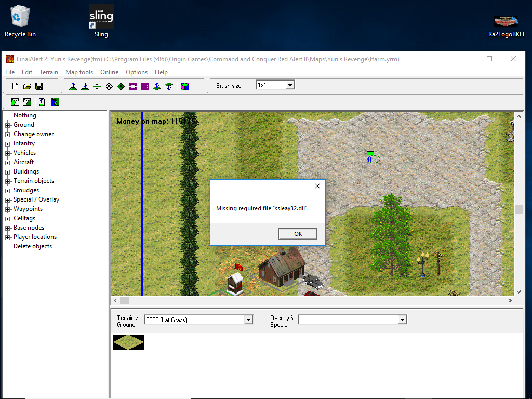532x399 pixels.
Task: Expand the Aircraft tree node
Action: coord(7,163)
